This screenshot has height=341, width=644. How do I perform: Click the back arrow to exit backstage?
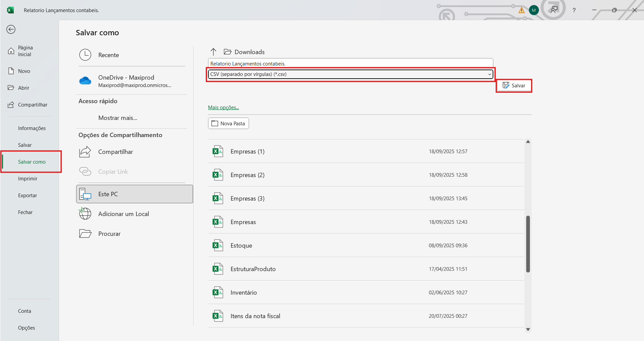[x=11, y=30]
